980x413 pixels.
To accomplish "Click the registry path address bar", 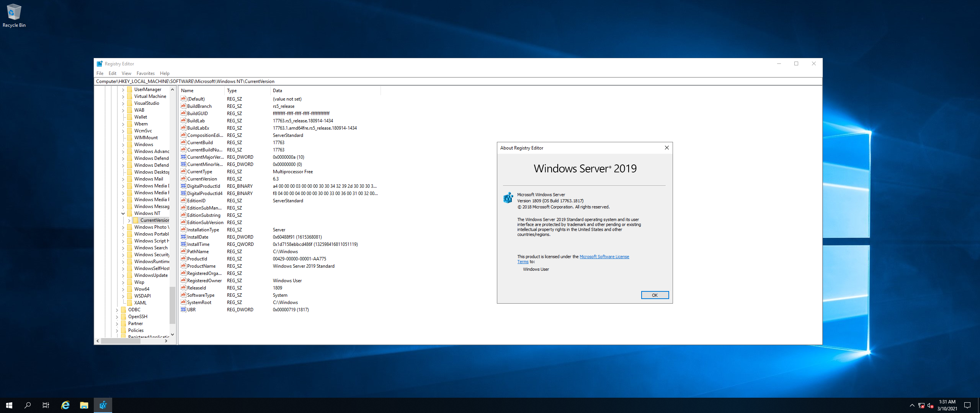I will (x=458, y=81).
